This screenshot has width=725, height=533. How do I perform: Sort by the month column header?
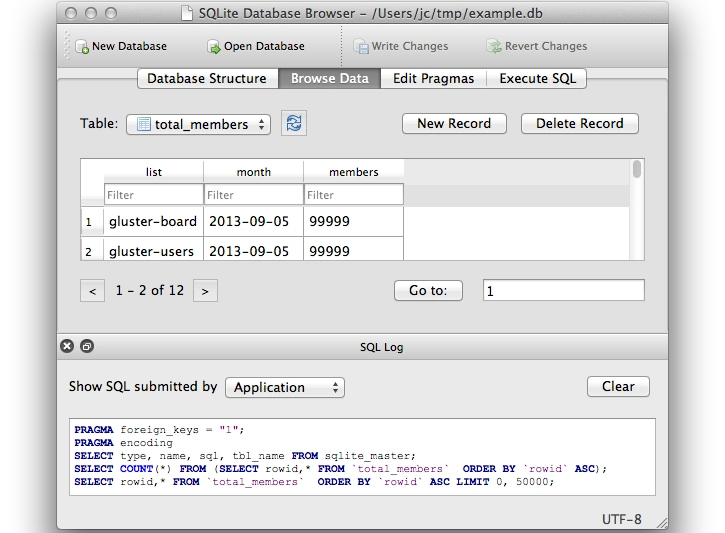click(253, 172)
